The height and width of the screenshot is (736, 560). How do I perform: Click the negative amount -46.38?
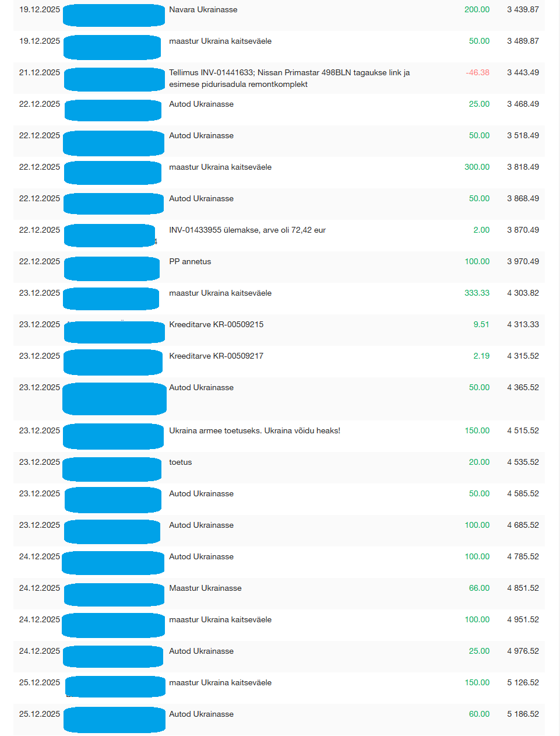[x=477, y=73]
